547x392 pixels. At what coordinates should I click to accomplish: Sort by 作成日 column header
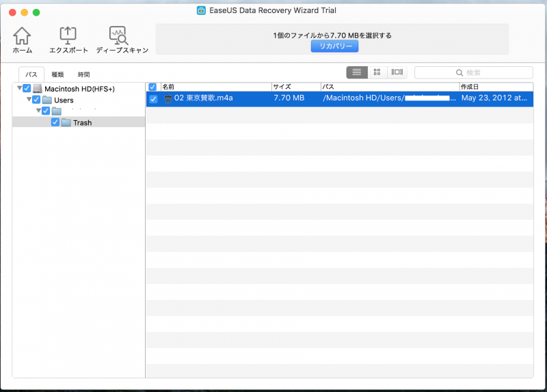click(496, 87)
